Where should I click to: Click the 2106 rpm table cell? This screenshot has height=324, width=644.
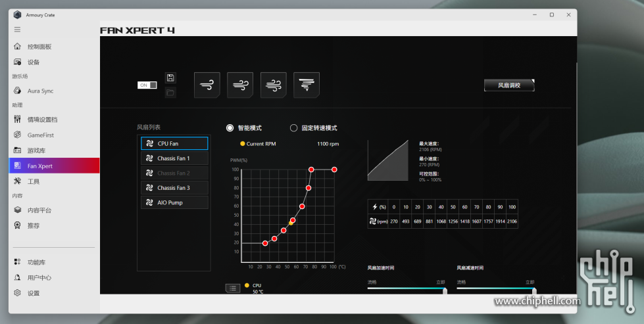512,221
